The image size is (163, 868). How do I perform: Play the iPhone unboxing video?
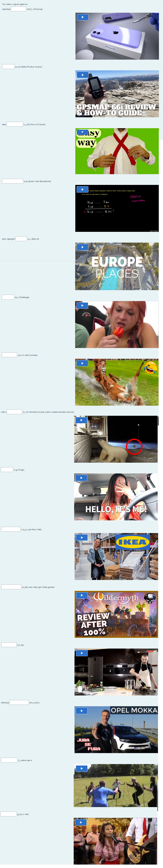[x=82, y=17]
